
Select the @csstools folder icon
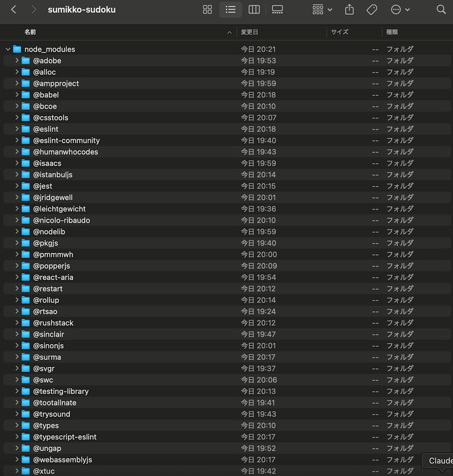(x=26, y=117)
